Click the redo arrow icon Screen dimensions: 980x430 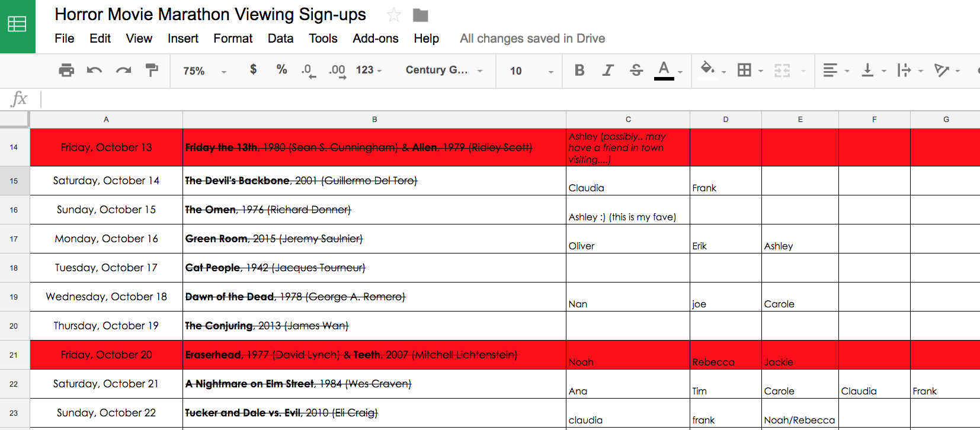[x=123, y=70]
